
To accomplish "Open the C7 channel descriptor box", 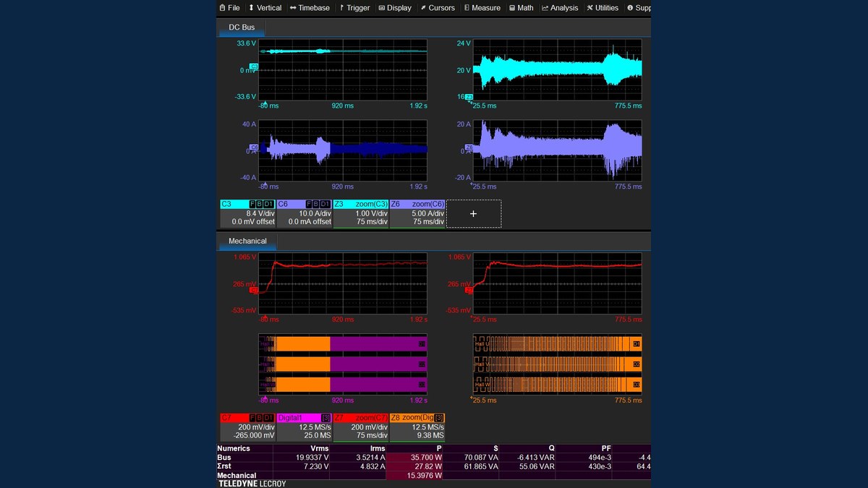I will click(247, 427).
